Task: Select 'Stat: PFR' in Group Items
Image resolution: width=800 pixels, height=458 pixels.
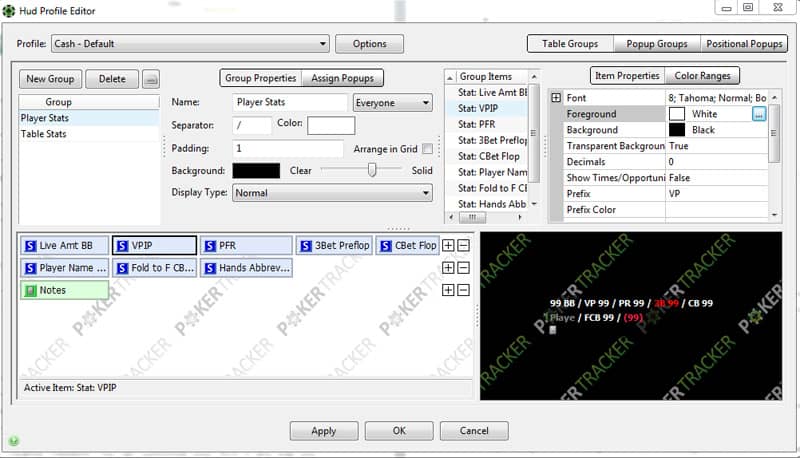Action: pos(487,124)
